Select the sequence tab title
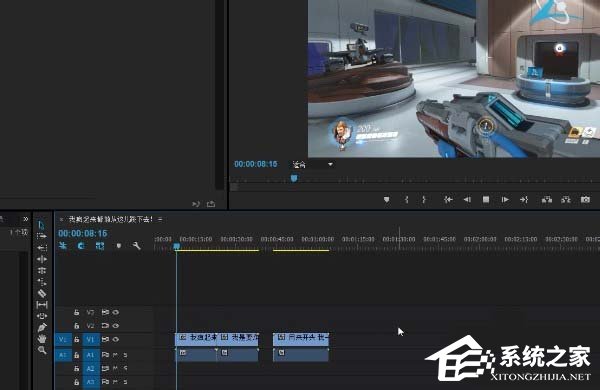600x390 pixels. click(111, 219)
